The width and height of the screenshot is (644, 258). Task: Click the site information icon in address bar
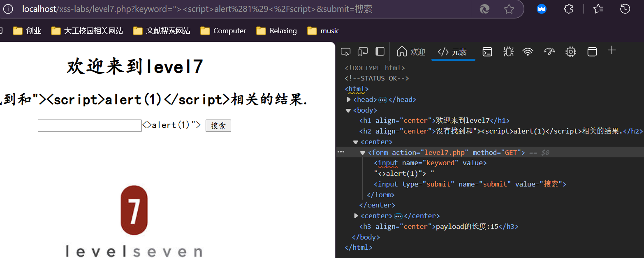click(8, 9)
